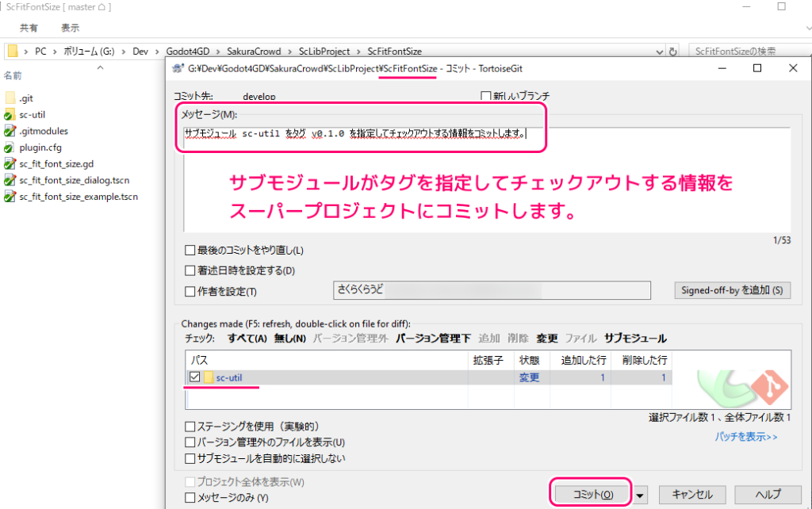The image size is (812, 509).
Task: Open the 共有 ribbon tab
Action: [x=29, y=28]
